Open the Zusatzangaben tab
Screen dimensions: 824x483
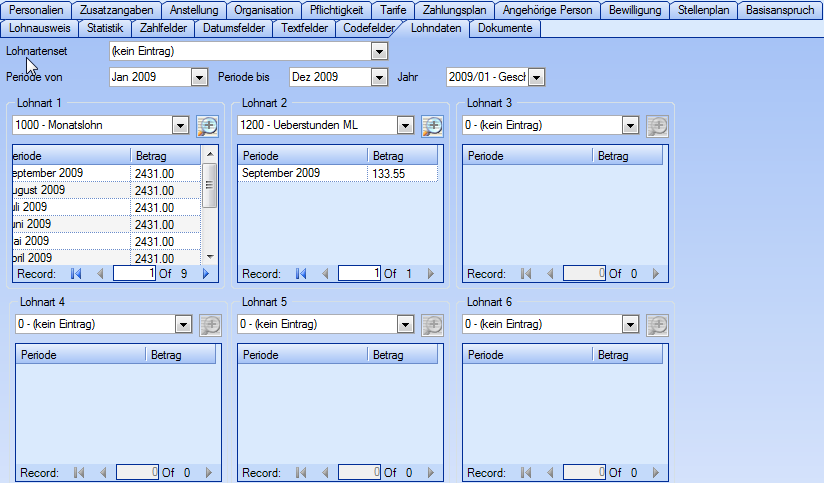(116, 10)
